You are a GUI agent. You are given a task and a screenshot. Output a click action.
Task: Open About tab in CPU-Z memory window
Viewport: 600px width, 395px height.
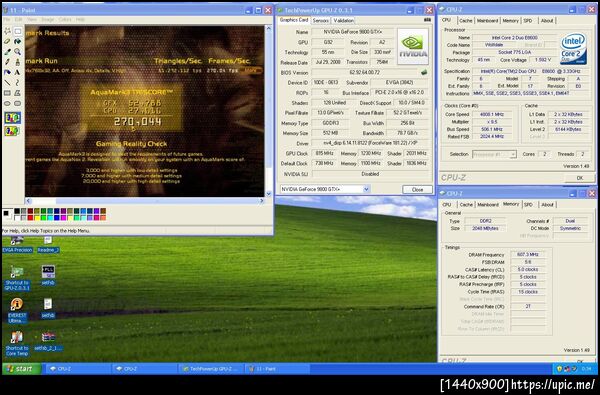[547, 204]
